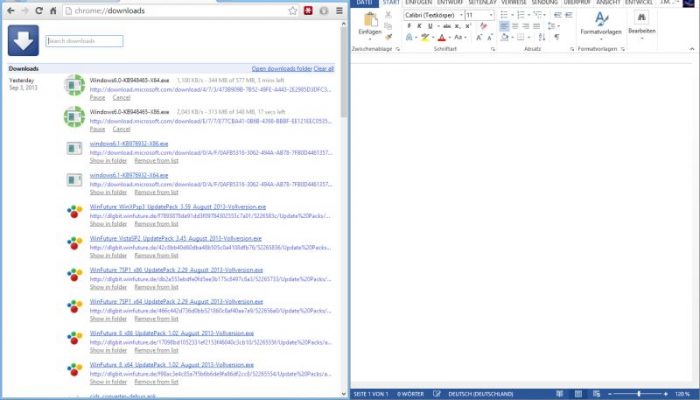The width and height of the screenshot is (700, 400).
Task: Toggle center text alignment in Word
Action: click(x=515, y=26)
